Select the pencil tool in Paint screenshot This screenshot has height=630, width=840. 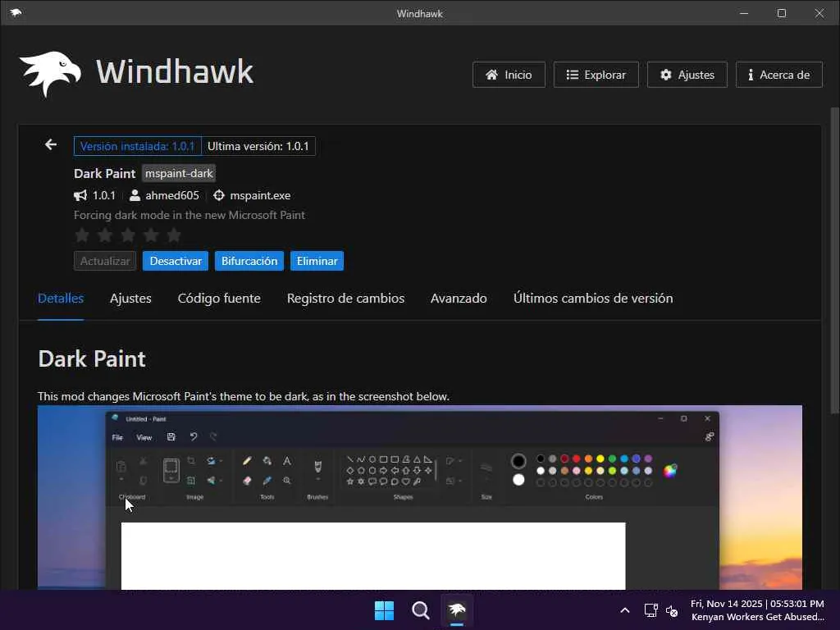[x=247, y=461]
